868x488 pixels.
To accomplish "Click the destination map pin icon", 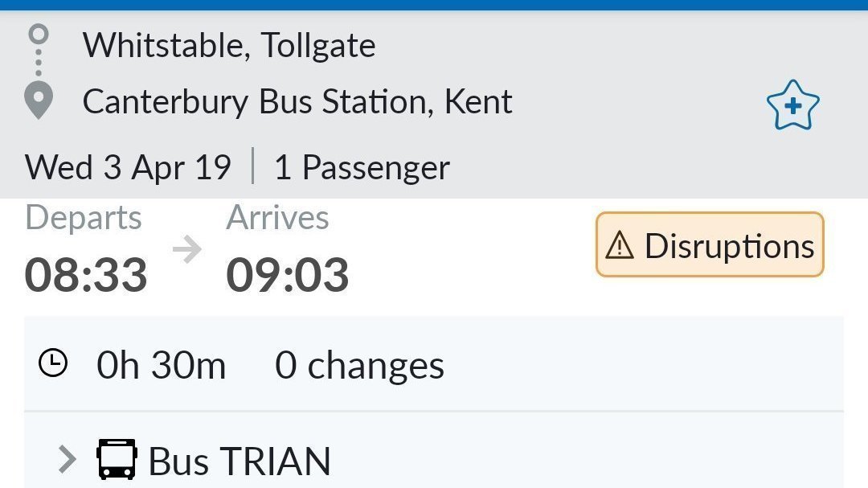I will click(37, 100).
